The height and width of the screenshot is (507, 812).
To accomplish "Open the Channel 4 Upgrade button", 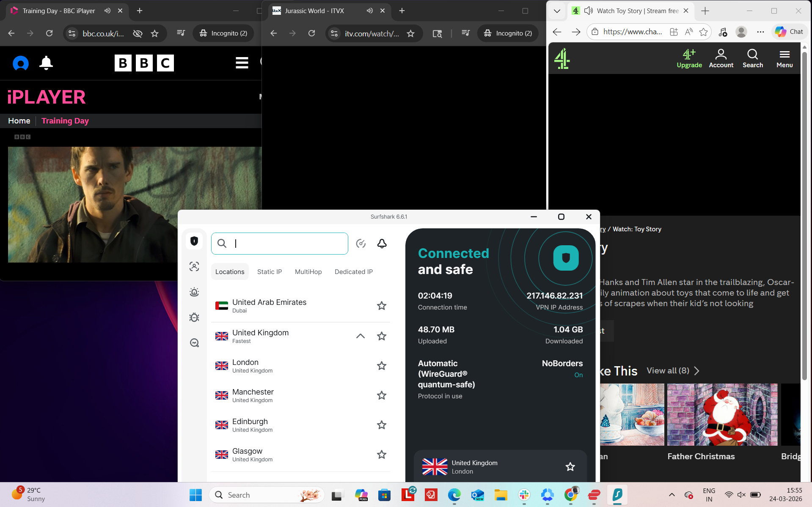I will point(689,58).
